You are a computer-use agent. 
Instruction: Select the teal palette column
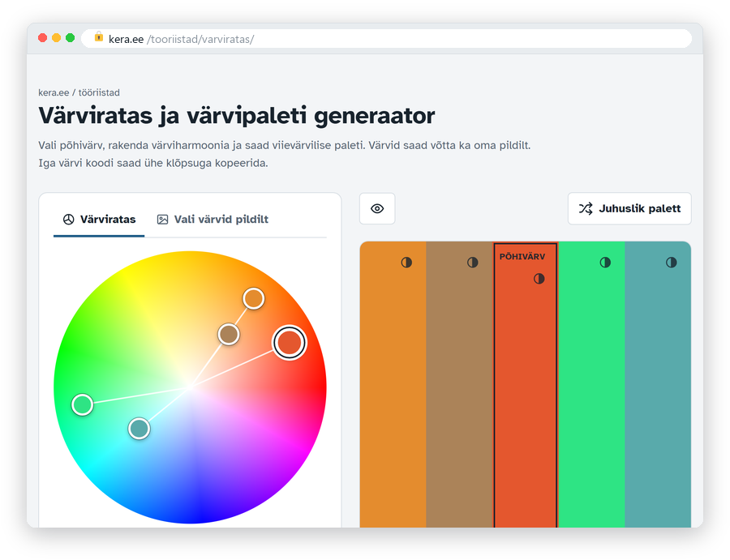tap(658, 385)
